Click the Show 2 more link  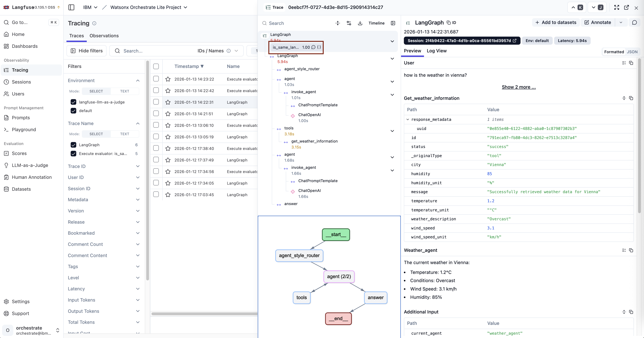click(518, 87)
